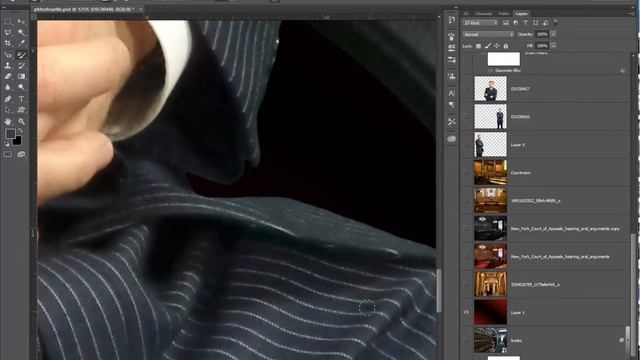Image resolution: width=640 pixels, height=360 pixels.
Task: Show the Courtroom layer visibility box
Action: [466, 173]
